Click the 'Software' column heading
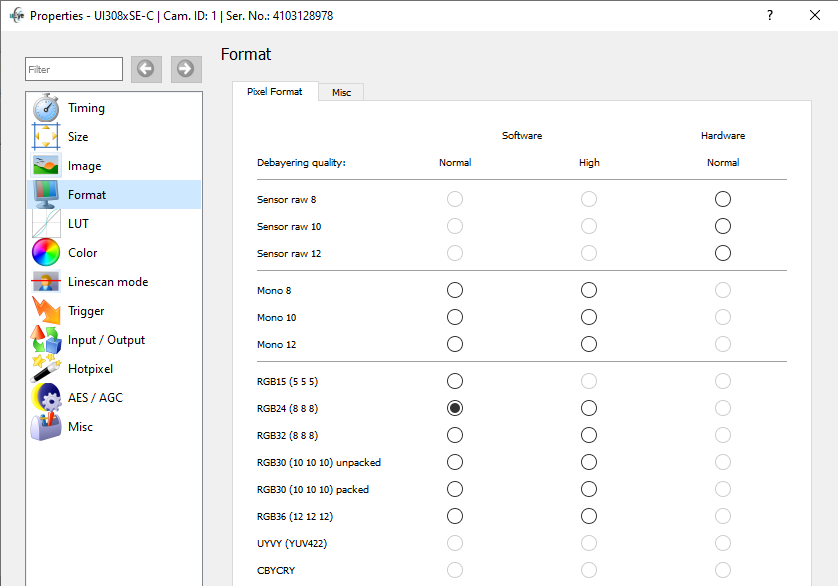Viewport: 838px width, 586px height. (x=522, y=136)
